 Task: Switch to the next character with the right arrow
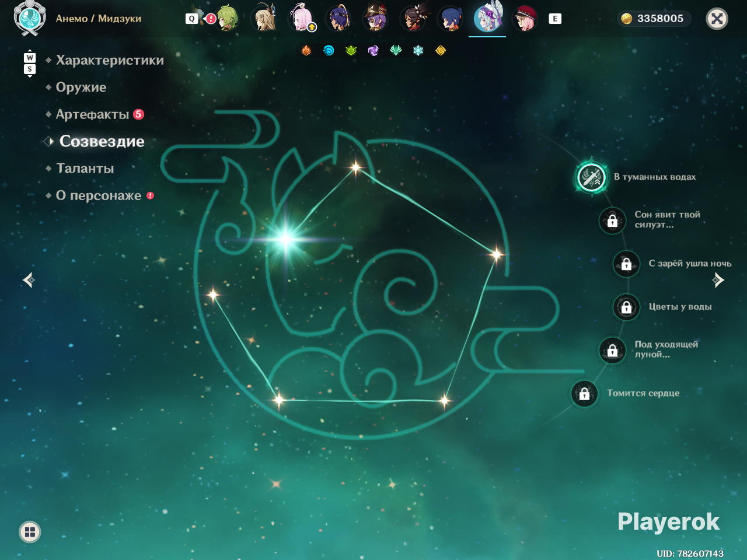[x=718, y=280]
